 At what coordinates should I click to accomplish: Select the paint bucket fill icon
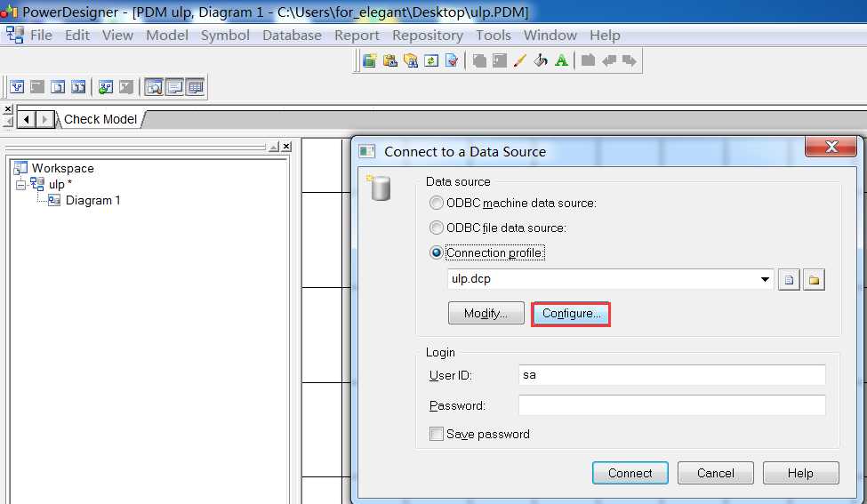[x=541, y=60]
